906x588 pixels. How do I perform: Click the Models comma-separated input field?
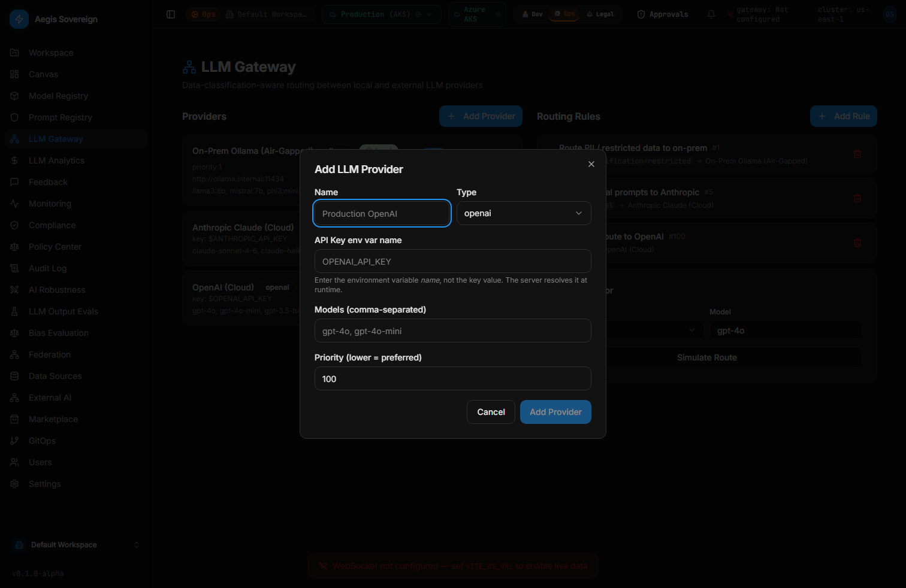click(453, 331)
